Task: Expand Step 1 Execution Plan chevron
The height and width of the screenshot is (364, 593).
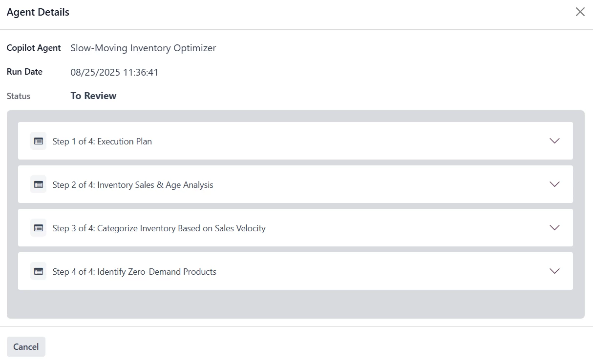Action: point(554,141)
